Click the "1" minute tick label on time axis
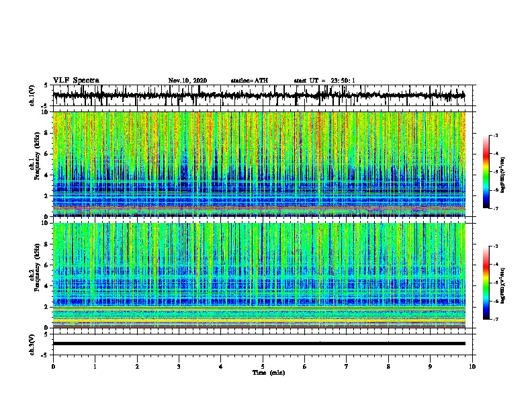 (95, 367)
